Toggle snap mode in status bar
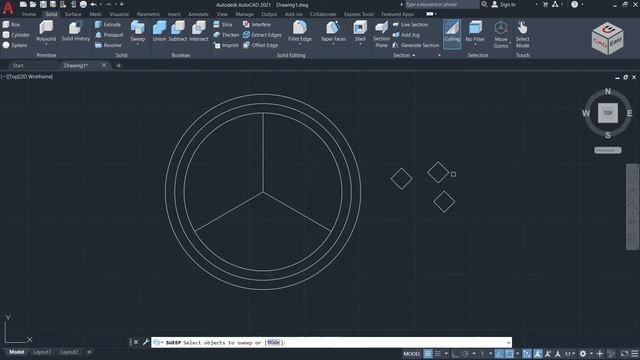Image resolution: width=640 pixels, height=360 pixels. coord(438,353)
